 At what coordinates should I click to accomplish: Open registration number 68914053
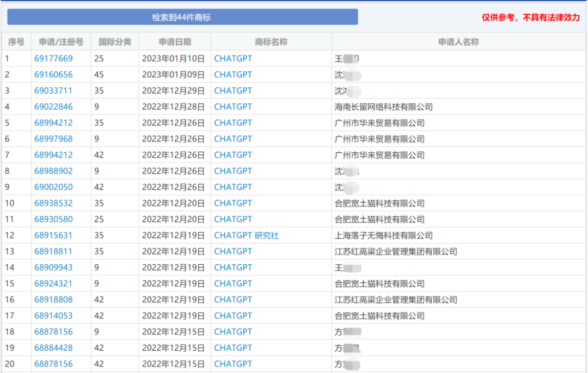53,316
